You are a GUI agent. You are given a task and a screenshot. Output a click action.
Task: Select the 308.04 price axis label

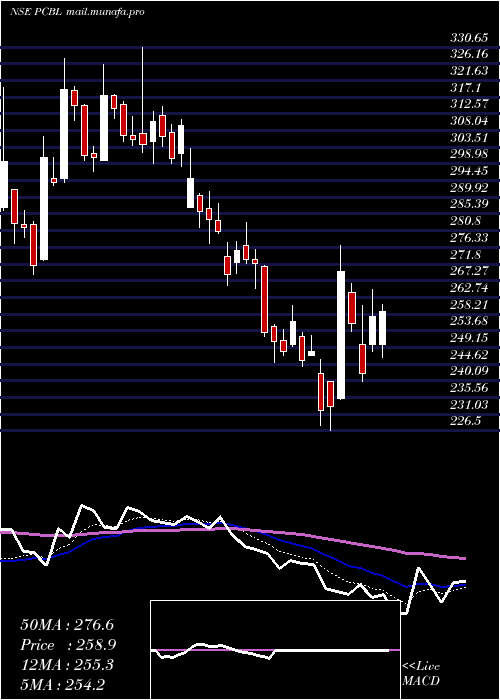point(468,121)
